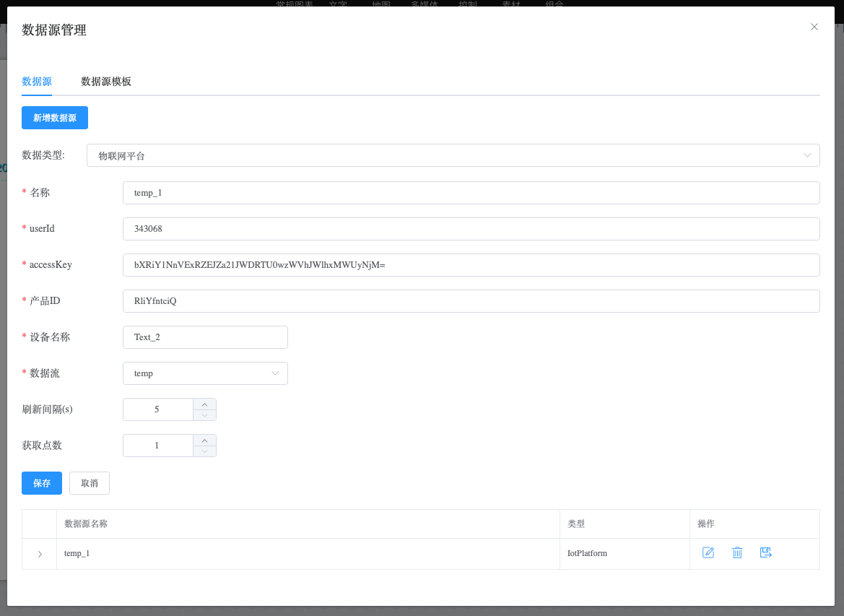The width and height of the screenshot is (844, 616).
Task: Select the 数据源 tab
Action: click(37, 82)
